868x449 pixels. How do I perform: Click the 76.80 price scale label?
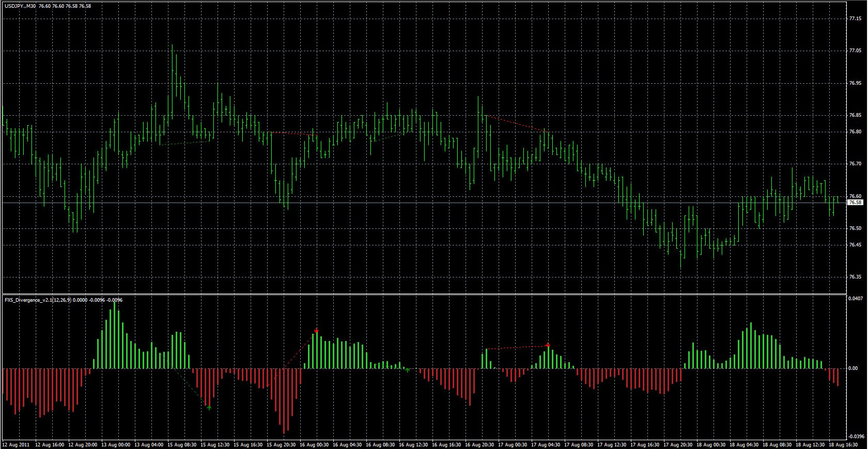(x=855, y=132)
